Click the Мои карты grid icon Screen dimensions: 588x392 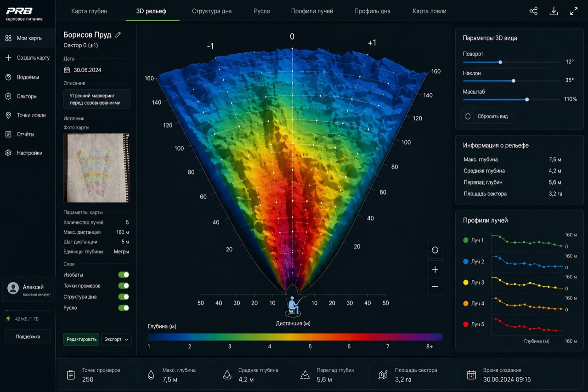click(8, 38)
